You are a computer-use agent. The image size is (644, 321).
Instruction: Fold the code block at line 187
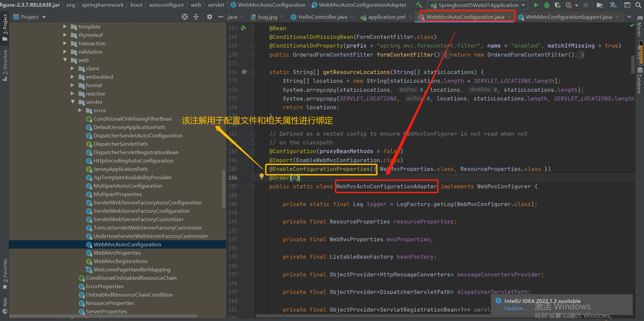(253, 187)
